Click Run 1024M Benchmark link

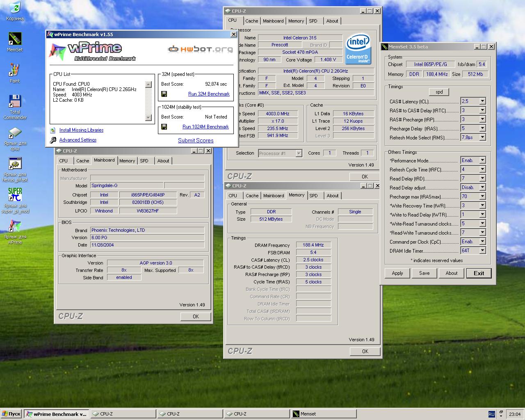pyautogui.click(x=205, y=127)
